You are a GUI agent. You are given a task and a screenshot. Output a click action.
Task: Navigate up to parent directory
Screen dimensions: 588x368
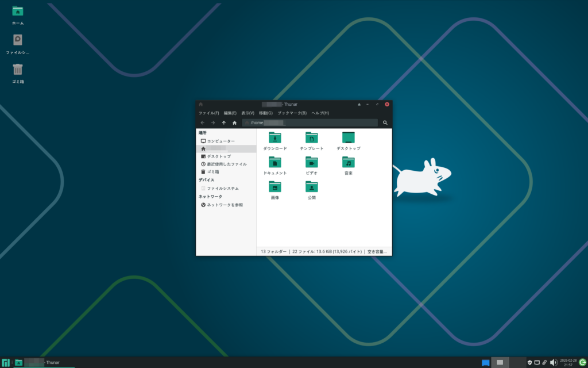click(x=224, y=122)
